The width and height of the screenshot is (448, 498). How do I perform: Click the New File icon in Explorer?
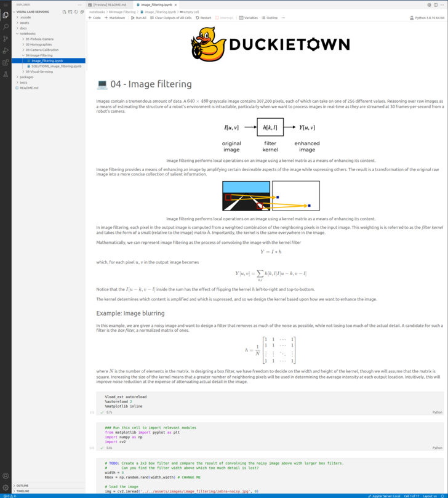point(65,12)
